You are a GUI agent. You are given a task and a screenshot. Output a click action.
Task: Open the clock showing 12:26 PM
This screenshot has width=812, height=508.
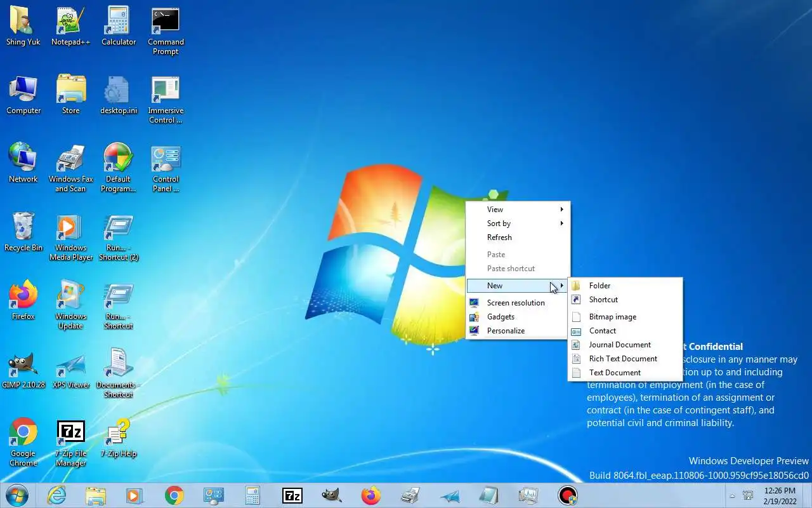[x=780, y=495]
